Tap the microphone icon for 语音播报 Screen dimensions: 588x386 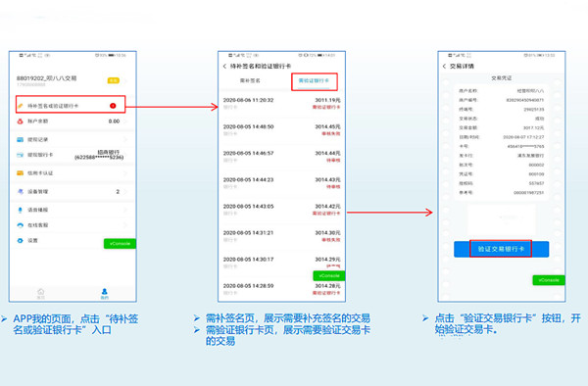[21, 210]
